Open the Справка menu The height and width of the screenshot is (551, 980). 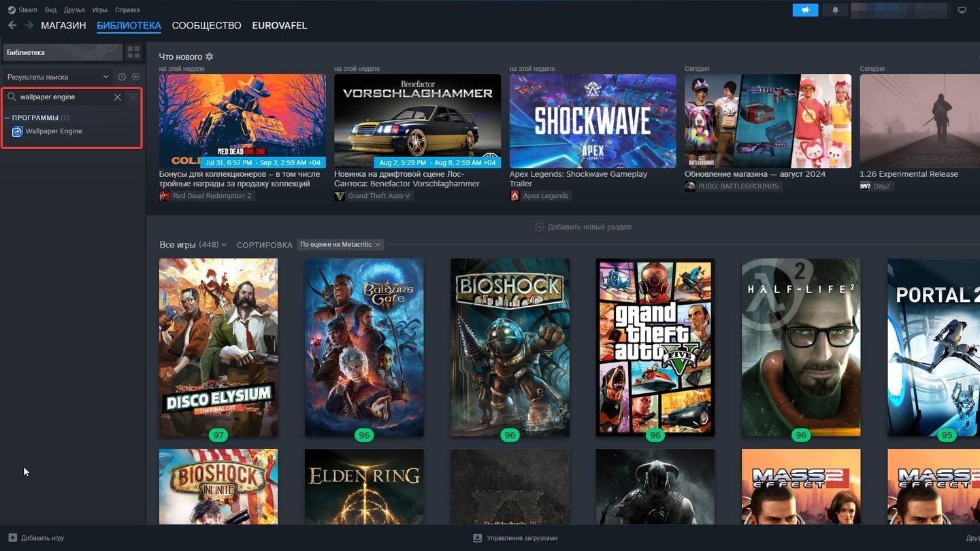(128, 10)
